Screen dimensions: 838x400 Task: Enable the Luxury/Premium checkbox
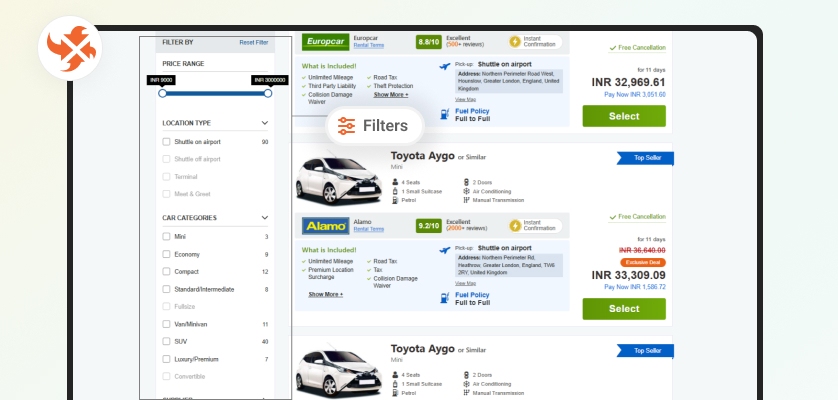coord(166,359)
